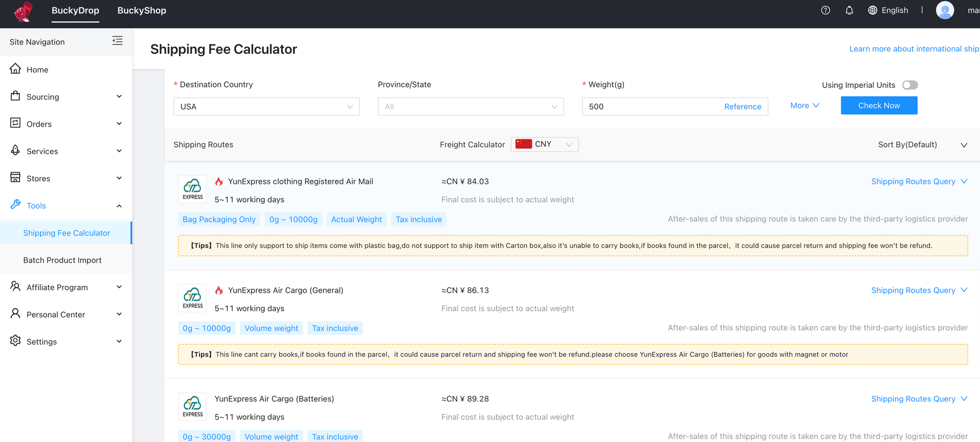Click the Tools wrench icon
The image size is (980, 442).
[x=16, y=205]
